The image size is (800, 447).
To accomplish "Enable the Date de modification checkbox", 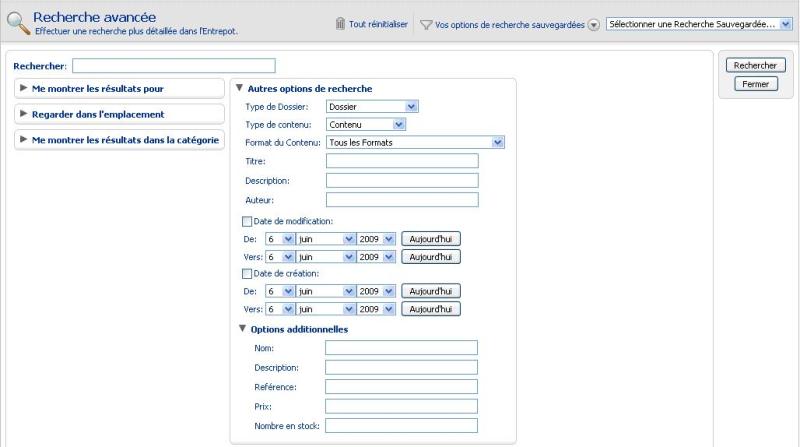I will [248, 221].
